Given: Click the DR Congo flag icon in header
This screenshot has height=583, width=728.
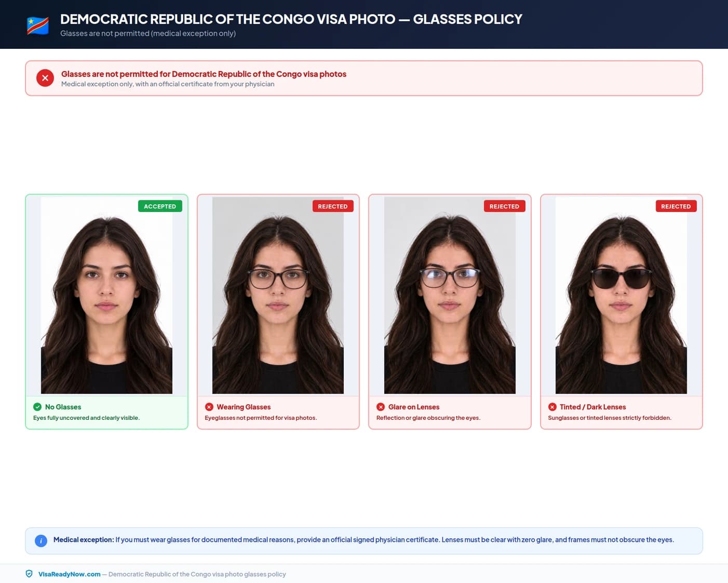Looking at the screenshot, I should tap(38, 25).
